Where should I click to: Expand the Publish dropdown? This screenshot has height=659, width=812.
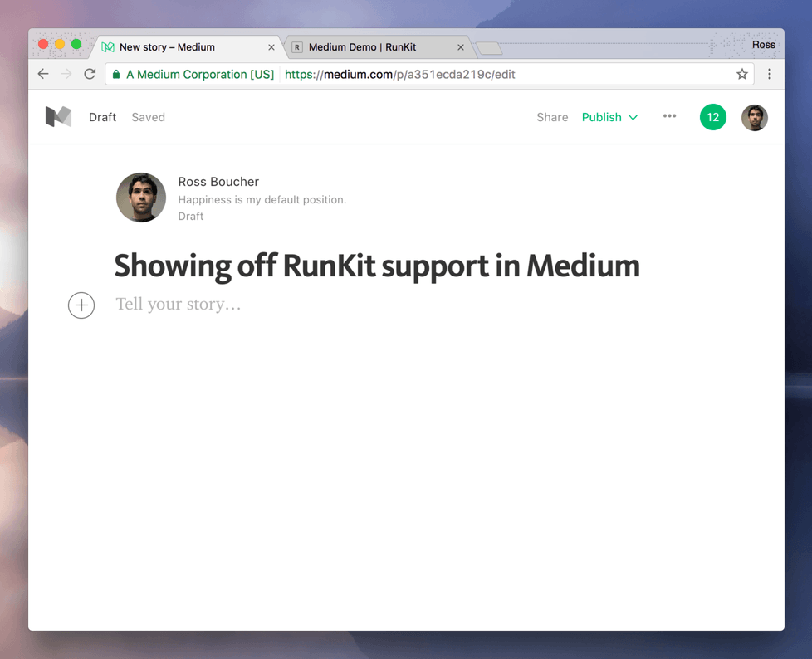[609, 117]
